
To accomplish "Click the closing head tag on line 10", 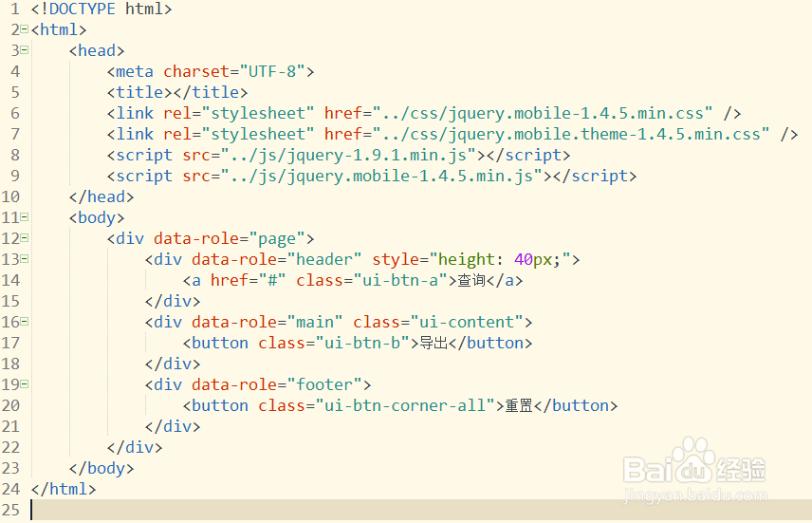I will 101,197.
